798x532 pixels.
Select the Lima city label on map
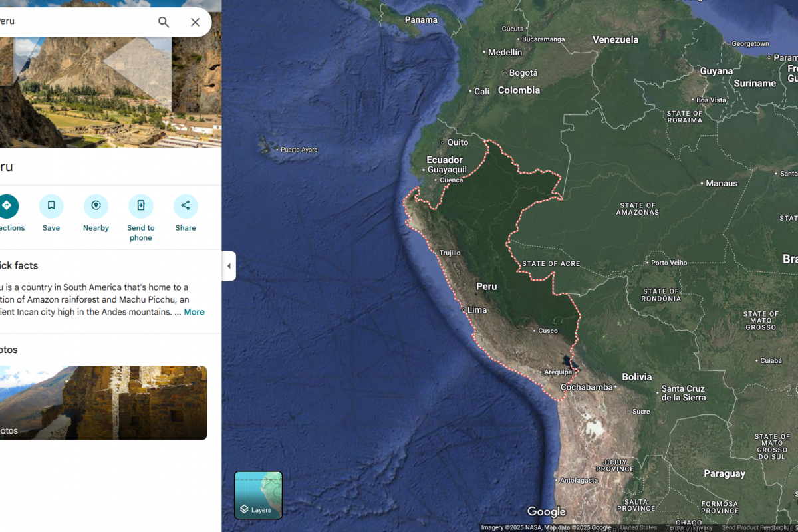(x=477, y=310)
